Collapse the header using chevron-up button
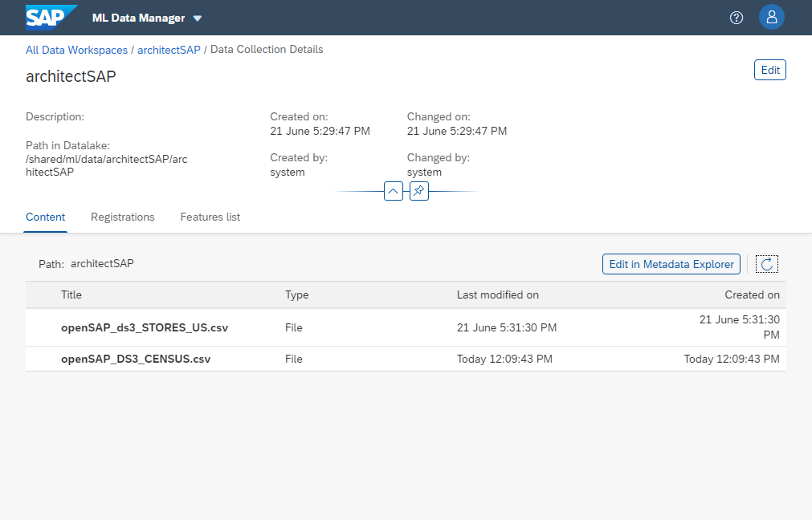Viewport: 812px width, 520px height. click(393, 191)
